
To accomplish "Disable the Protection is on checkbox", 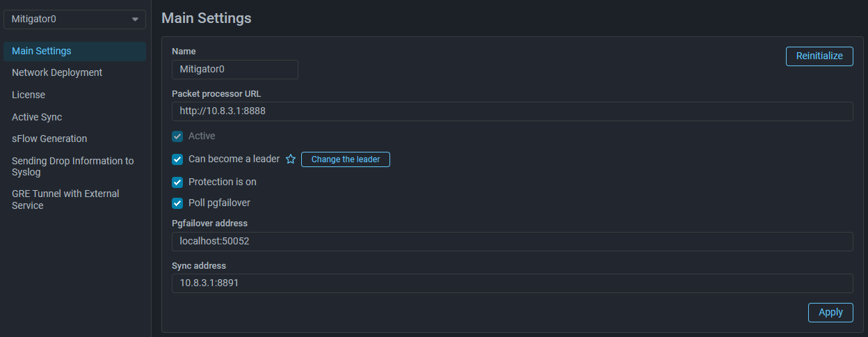I will pyautogui.click(x=177, y=182).
